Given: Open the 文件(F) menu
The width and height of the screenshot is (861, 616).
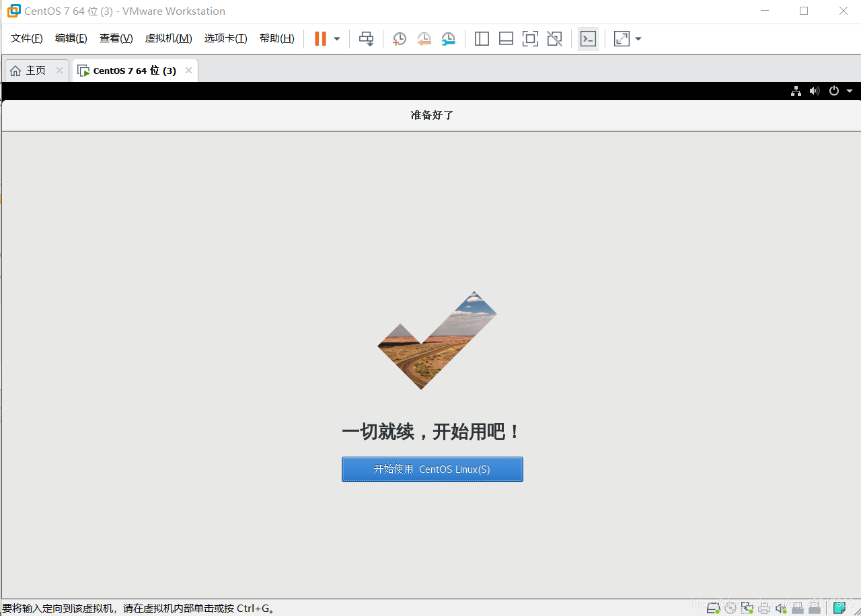Looking at the screenshot, I should [27, 38].
